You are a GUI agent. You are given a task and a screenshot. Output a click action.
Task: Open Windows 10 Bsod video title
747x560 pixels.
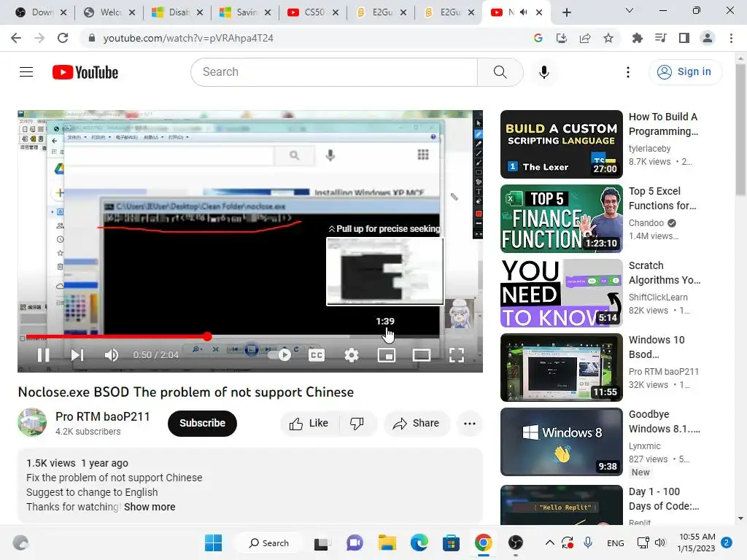(657, 347)
